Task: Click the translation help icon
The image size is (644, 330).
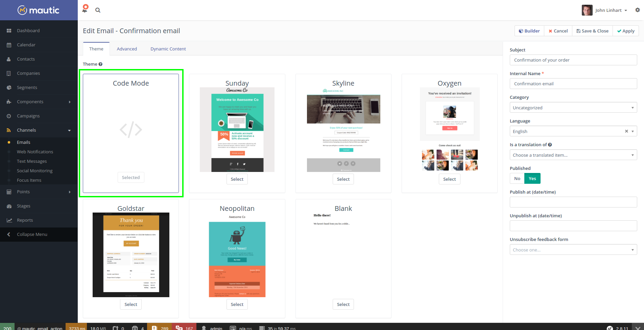Action: pos(550,145)
